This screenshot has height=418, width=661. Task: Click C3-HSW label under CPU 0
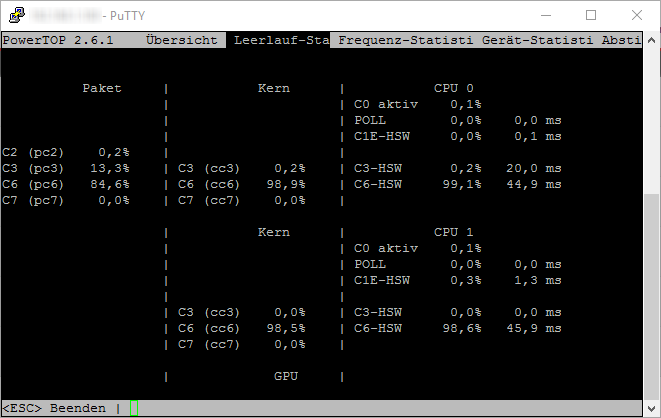[x=378, y=168]
